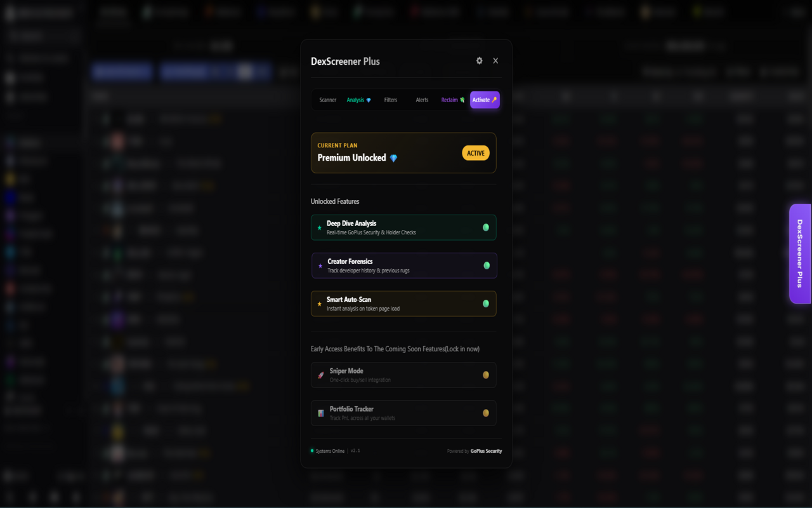Click the 'CURRENT PLAN' label
This screenshot has height=508, width=812.
[337, 145]
